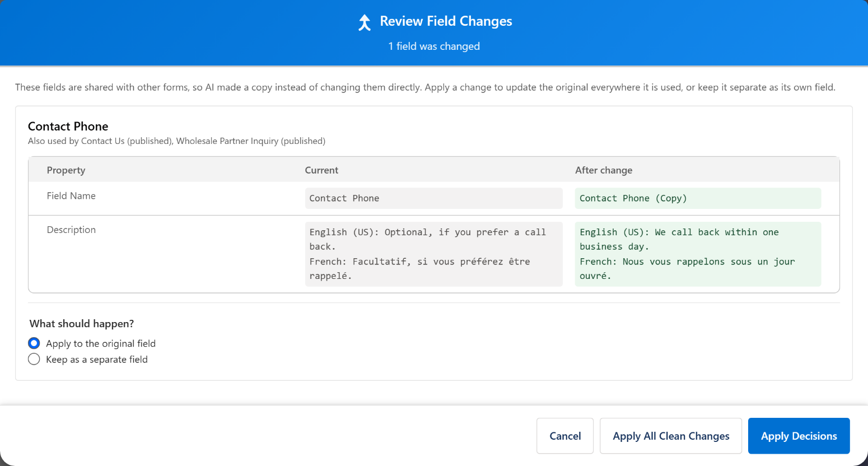
Task: Click the 'Current' column header
Action: pyautogui.click(x=321, y=170)
